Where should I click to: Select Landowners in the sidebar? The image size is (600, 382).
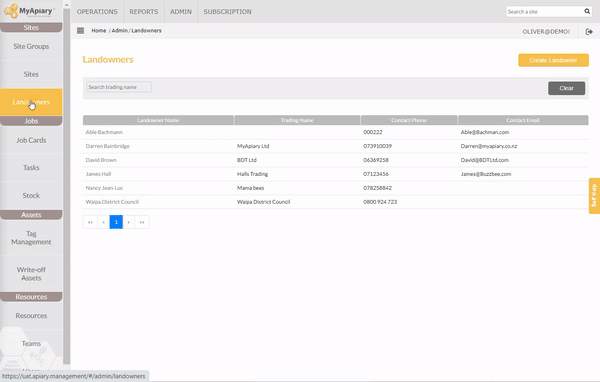tap(31, 102)
